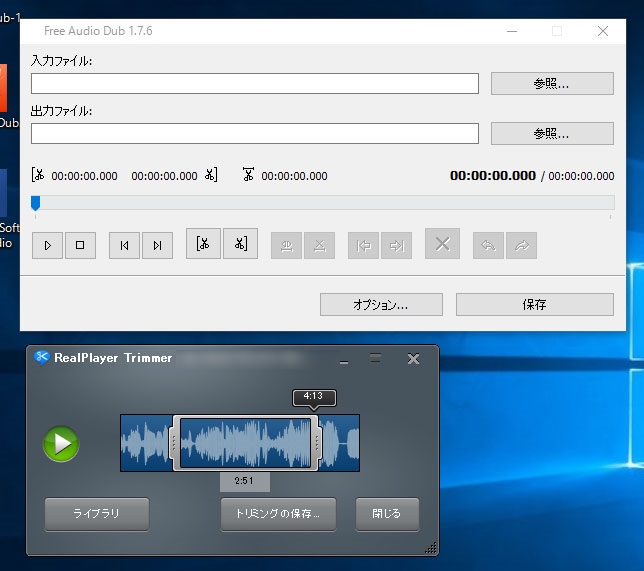Screen dimensions: 644x571
Task: Minimize the Free Audio Dub window
Action: click(512, 31)
